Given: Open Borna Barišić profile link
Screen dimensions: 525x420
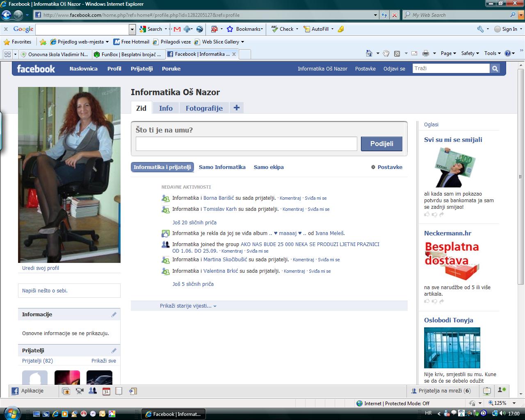Looking at the screenshot, I should [x=219, y=198].
